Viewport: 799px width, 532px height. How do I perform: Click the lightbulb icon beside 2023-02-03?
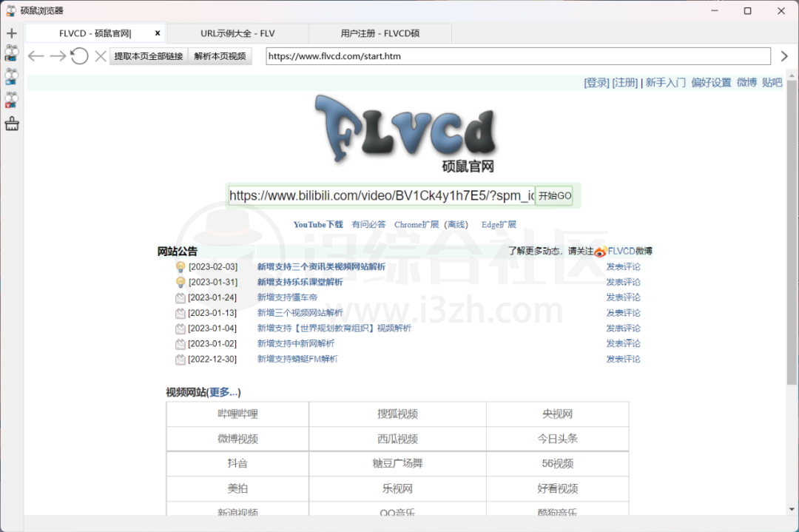(x=181, y=266)
